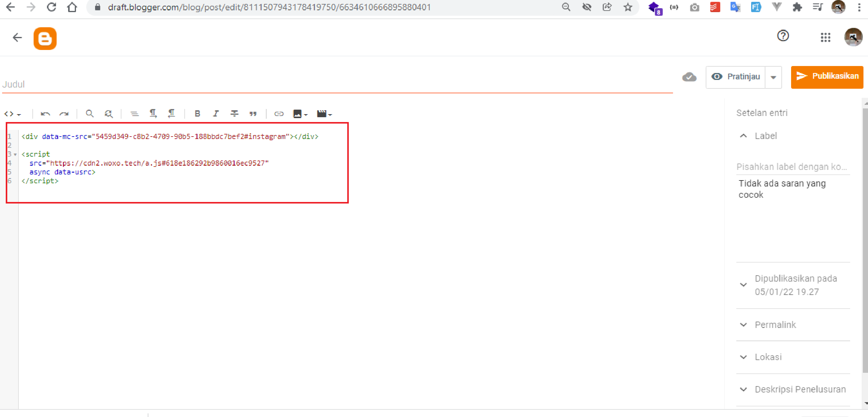Screen dimensions: 868x417
Task: Click the Publikasikan button
Action: coord(827,77)
